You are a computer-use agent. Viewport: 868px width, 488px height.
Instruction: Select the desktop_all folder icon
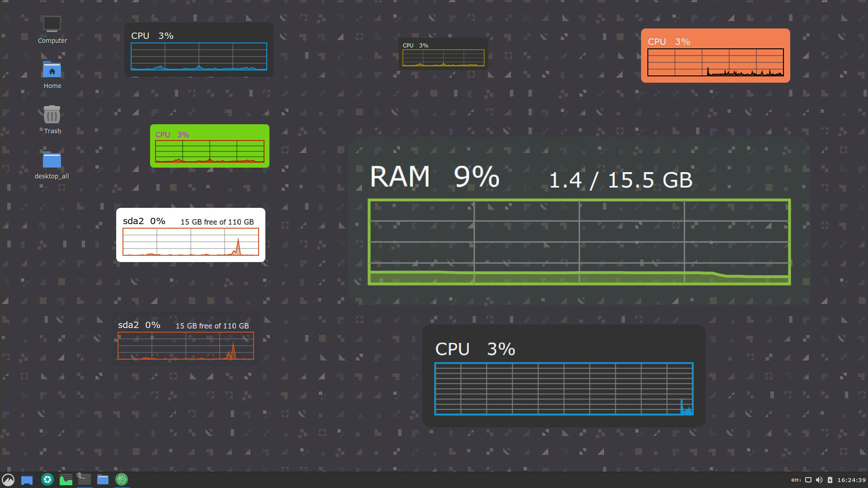tap(52, 165)
